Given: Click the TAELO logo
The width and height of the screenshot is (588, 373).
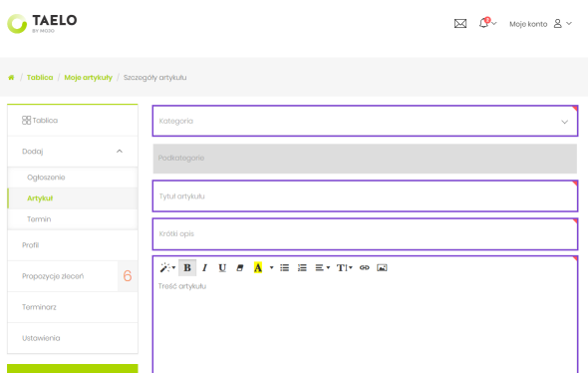Looking at the screenshot, I should coord(42,24).
